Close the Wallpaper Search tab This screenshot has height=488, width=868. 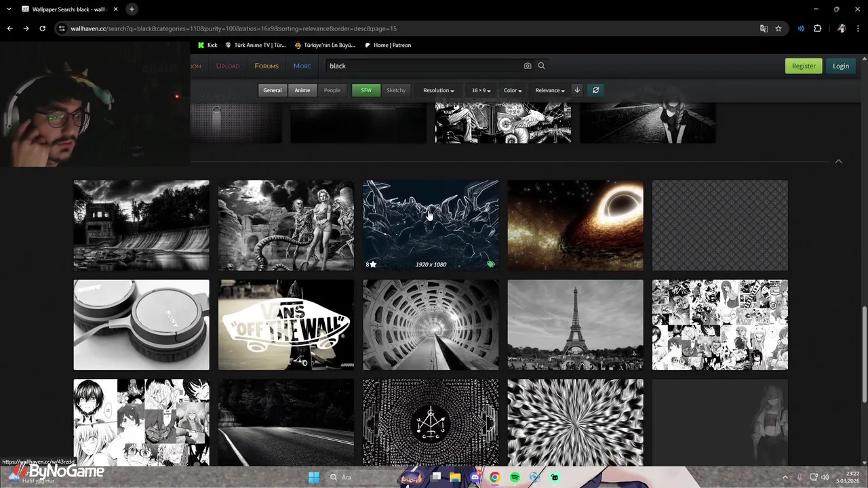115,9
